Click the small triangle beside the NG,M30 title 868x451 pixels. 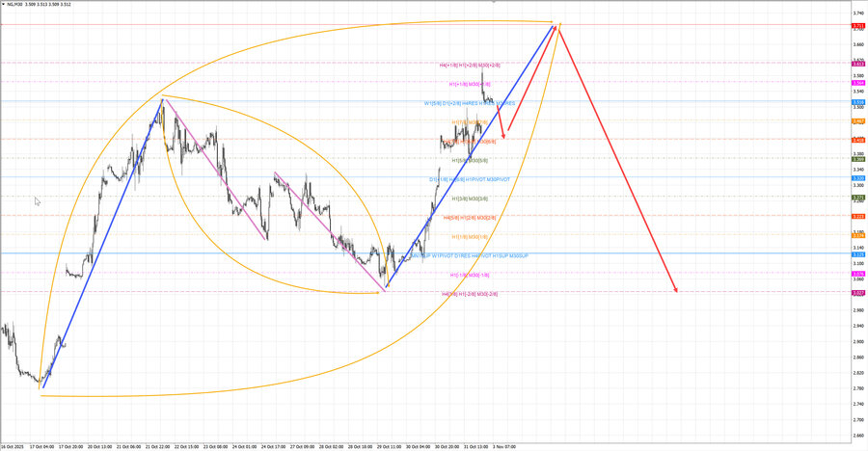(x=4, y=4)
